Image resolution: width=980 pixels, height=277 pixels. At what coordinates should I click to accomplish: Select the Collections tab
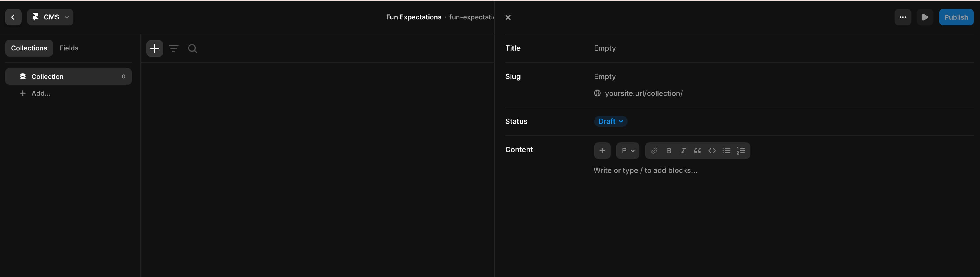(x=29, y=48)
